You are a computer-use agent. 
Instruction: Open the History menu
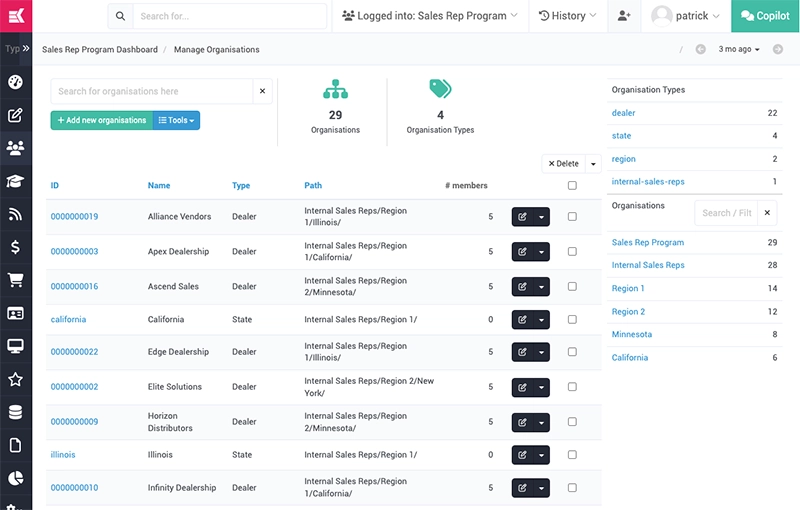click(567, 16)
